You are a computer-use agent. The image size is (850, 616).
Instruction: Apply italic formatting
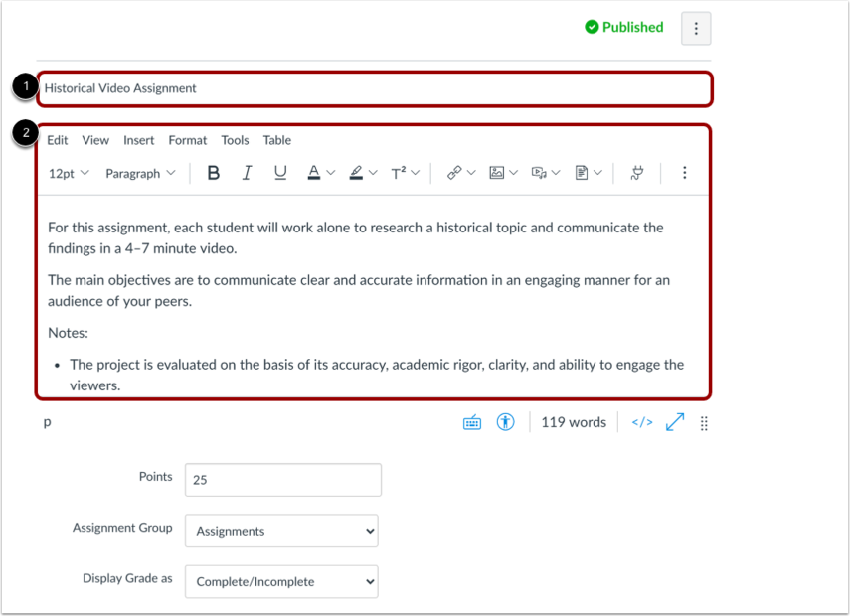247,173
